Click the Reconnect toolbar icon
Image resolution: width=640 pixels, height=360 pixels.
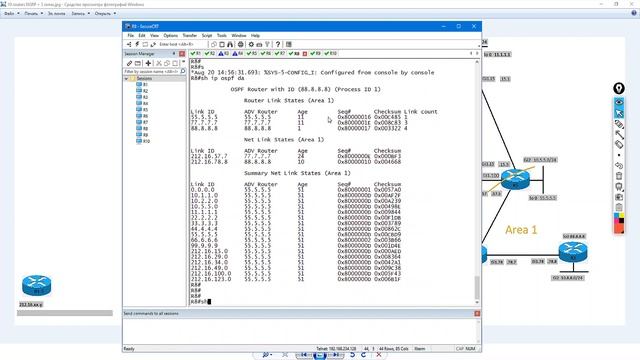(x=153, y=44)
